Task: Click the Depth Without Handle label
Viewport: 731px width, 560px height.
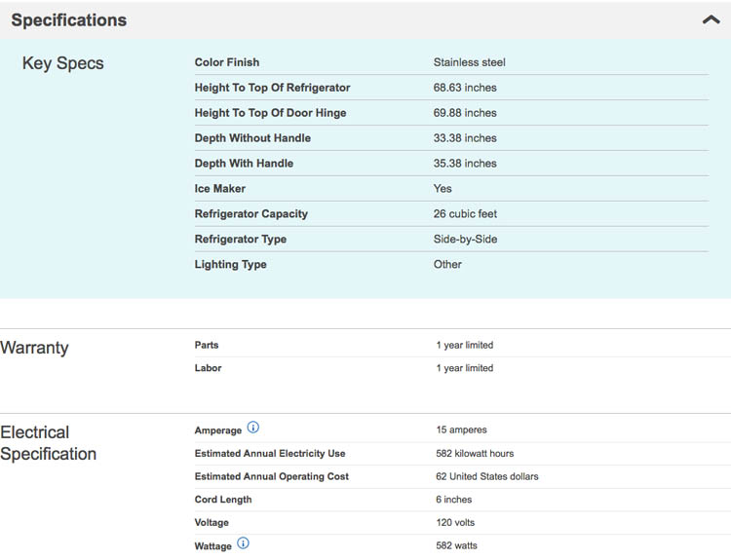Action: tap(252, 138)
